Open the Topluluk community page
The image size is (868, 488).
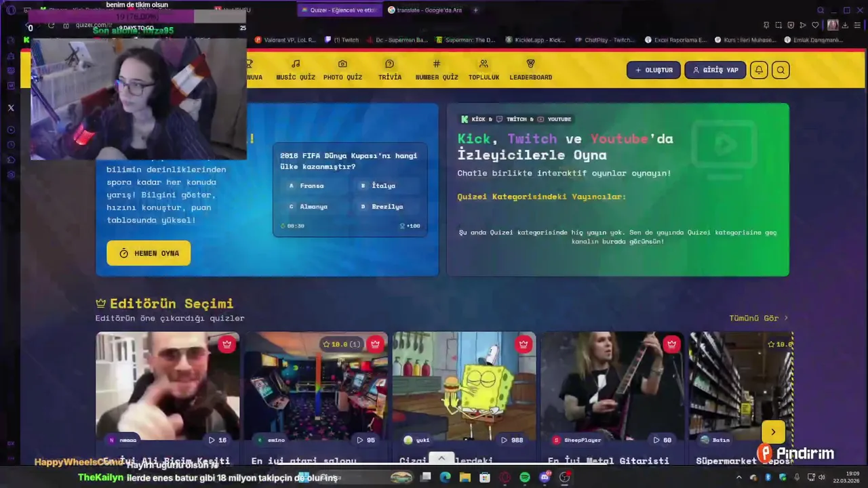tap(484, 70)
